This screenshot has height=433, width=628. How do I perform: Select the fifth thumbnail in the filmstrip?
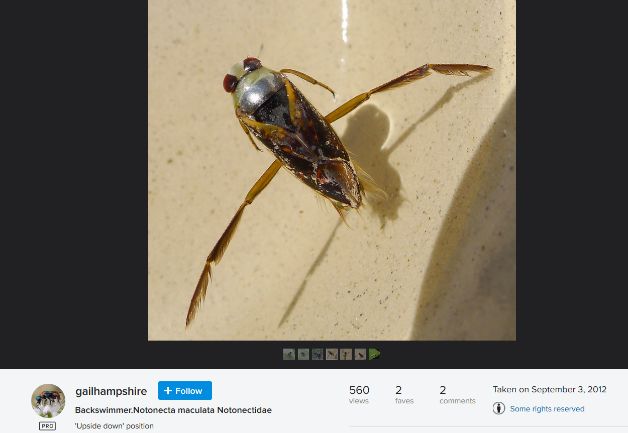pyautogui.click(x=346, y=354)
